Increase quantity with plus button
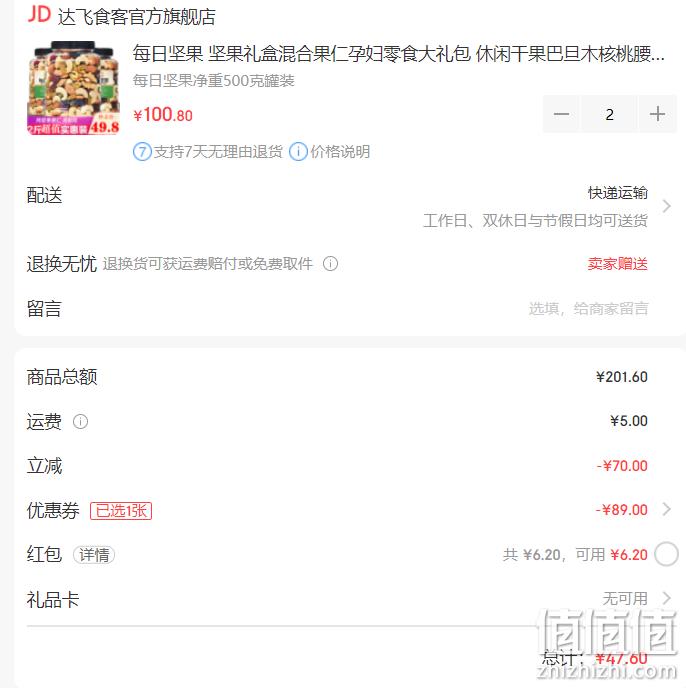This screenshot has width=686, height=688. click(x=657, y=114)
